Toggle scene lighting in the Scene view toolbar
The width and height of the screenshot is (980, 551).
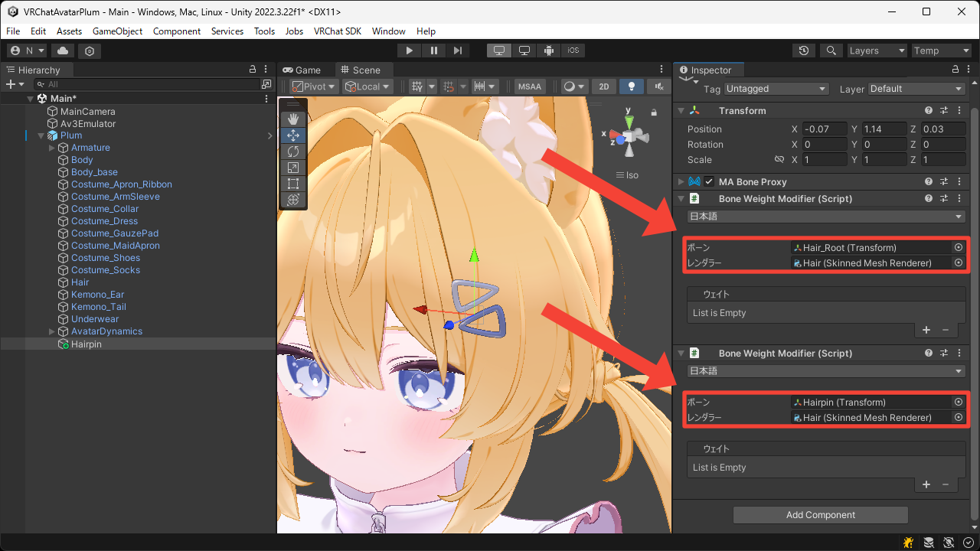click(631, 86)
